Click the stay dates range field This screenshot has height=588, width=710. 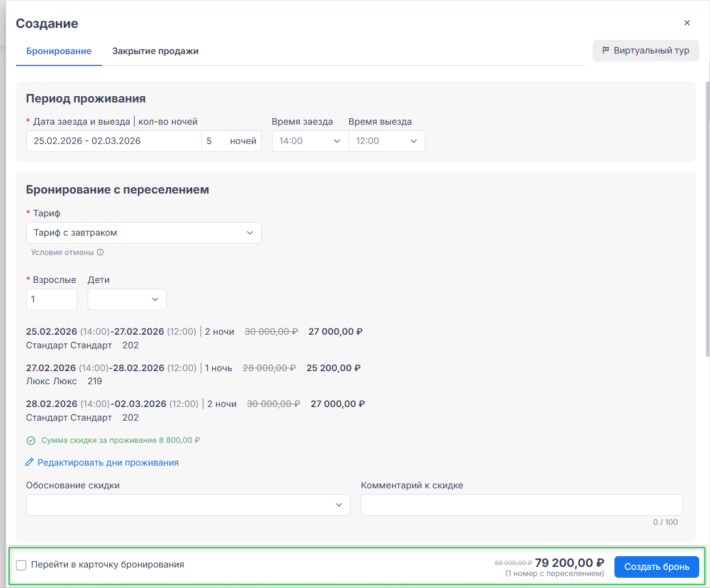point(114,141)
